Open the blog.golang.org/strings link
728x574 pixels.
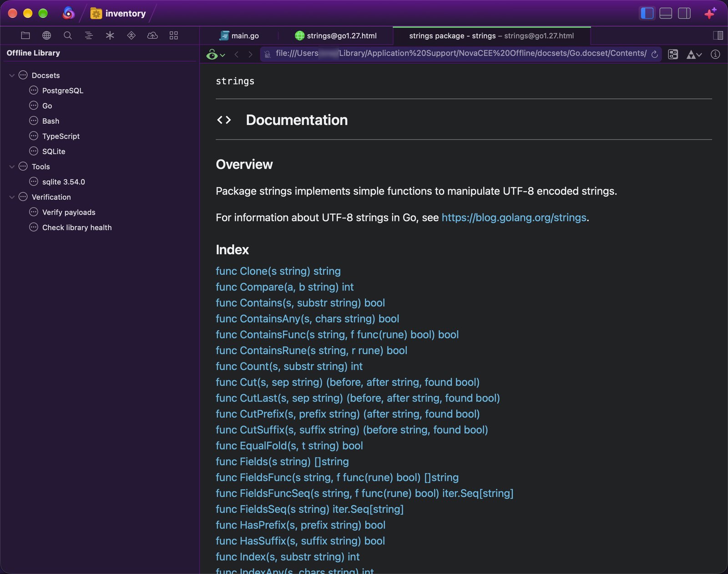[x=514, y=217]
